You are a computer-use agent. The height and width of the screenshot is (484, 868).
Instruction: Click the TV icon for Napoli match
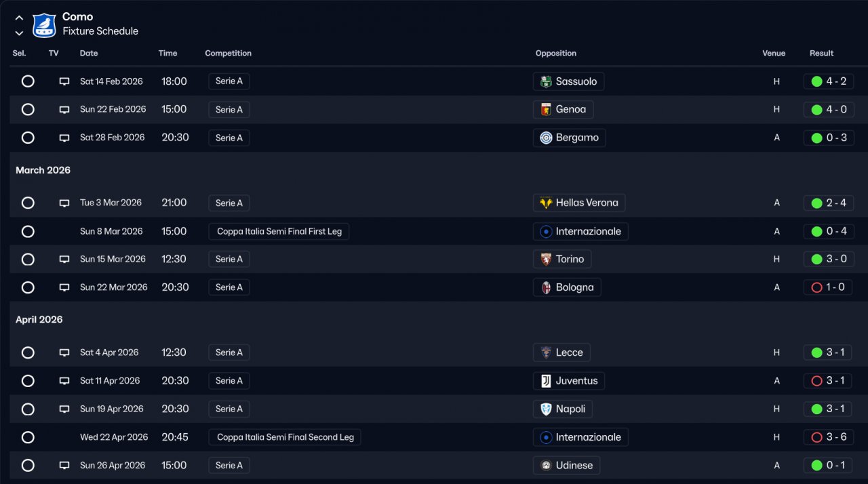pos(64,409)
